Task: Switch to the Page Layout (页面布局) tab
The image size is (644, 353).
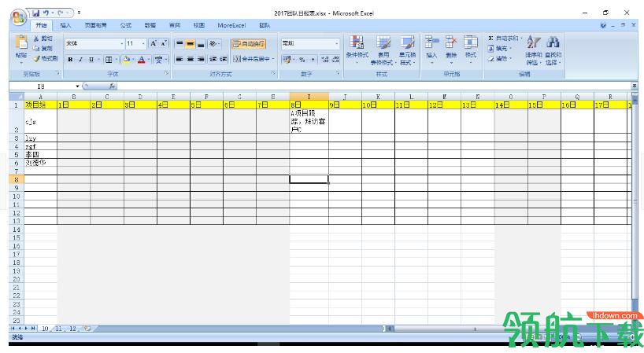Action: (x=96, y=25)
